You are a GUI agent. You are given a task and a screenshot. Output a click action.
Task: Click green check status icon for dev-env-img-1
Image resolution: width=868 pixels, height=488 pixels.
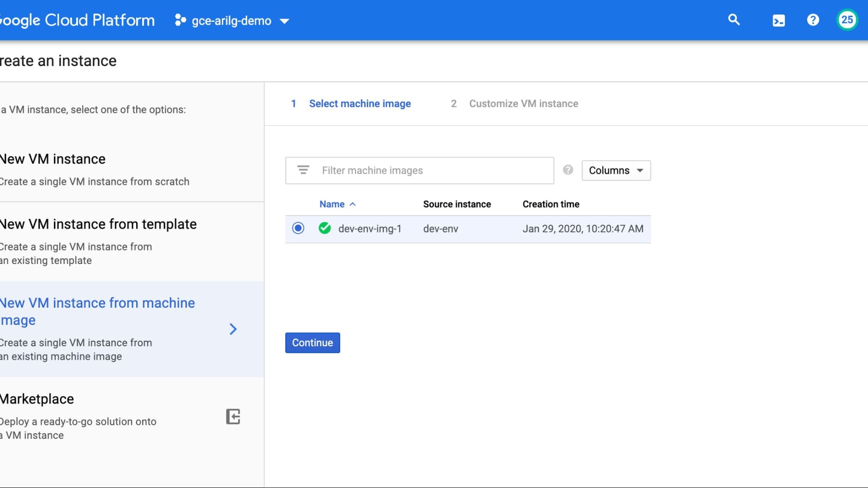click(x=325, y=228)
